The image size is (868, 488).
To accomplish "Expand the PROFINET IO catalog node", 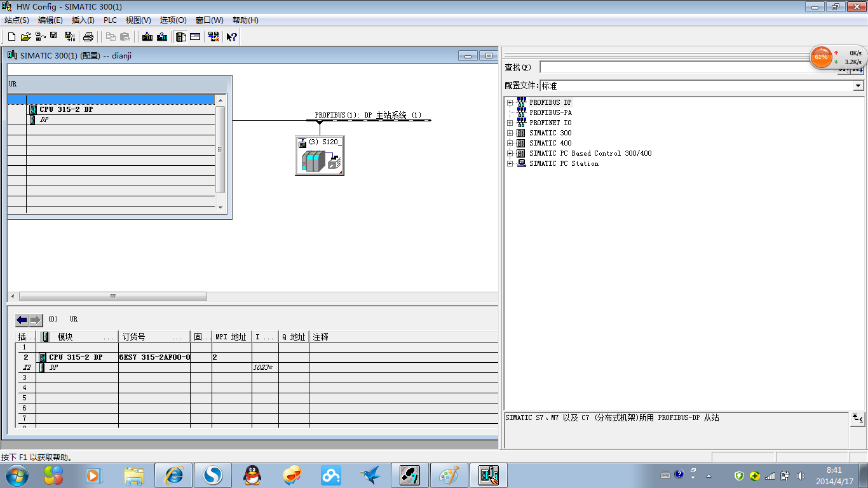I will click(510, 123).
